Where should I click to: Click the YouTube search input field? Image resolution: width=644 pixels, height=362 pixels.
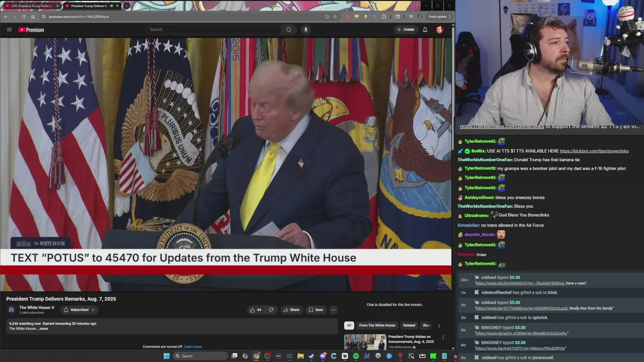point(214,30)
